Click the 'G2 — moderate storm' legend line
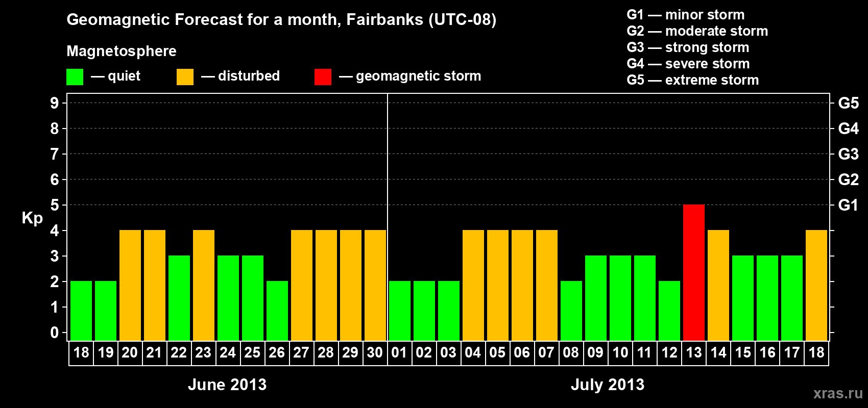The width and height of the screenshot is (868, 408). tap(697, 31)
